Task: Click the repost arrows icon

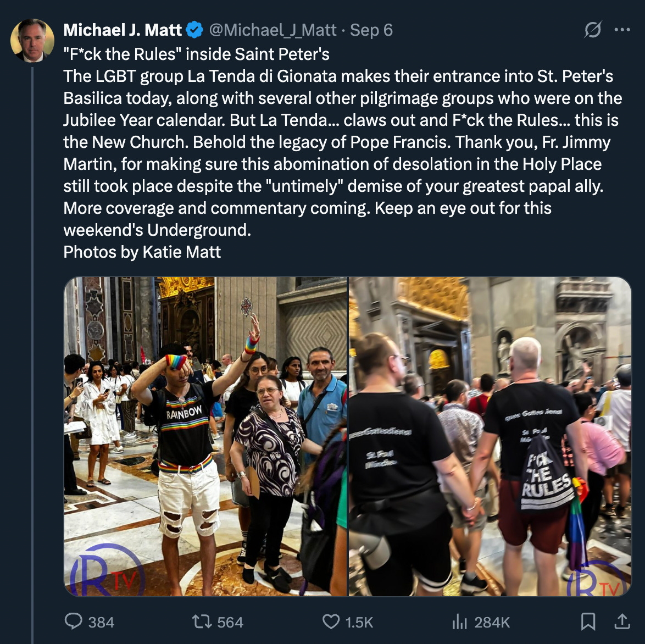Action: (x=202, y=621)
